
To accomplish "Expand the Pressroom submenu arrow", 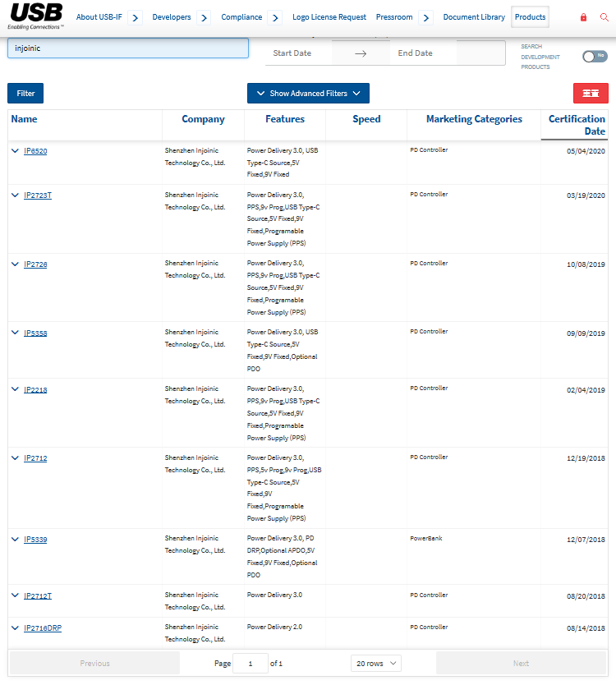I will point(426,18).
